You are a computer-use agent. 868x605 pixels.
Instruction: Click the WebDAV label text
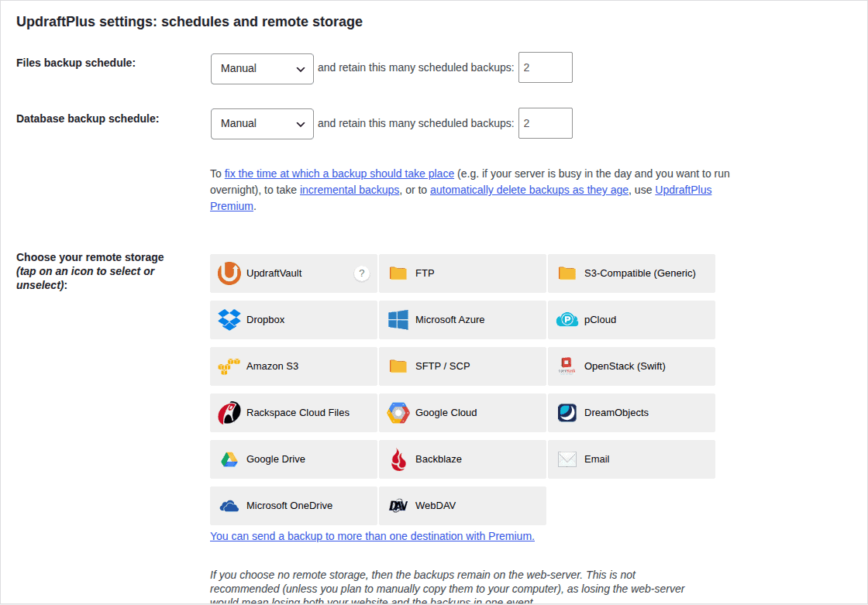(x=436, y=505)
